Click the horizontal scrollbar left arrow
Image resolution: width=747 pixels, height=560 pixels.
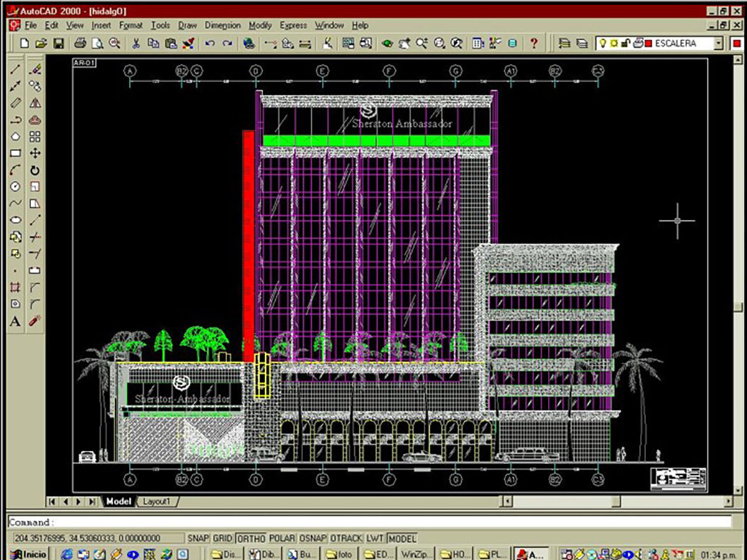(x=507, y=501)
